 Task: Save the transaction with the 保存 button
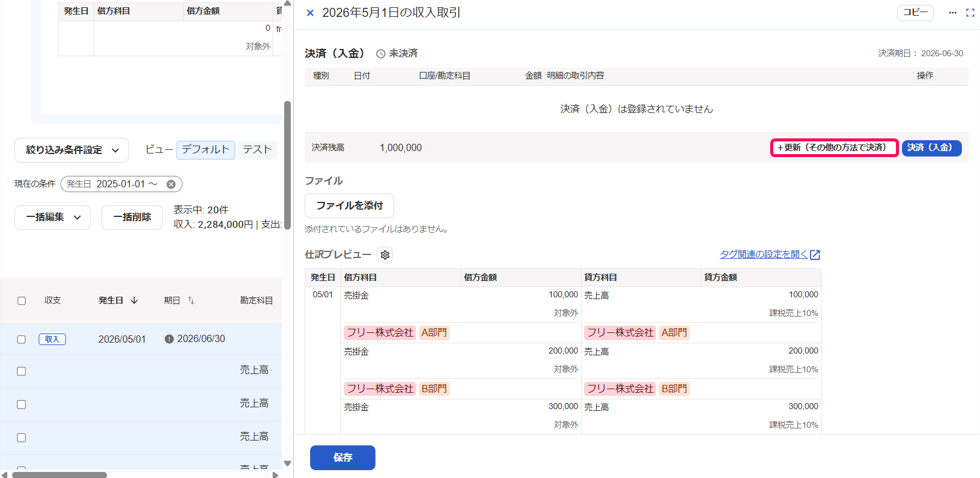pos(343,457)
